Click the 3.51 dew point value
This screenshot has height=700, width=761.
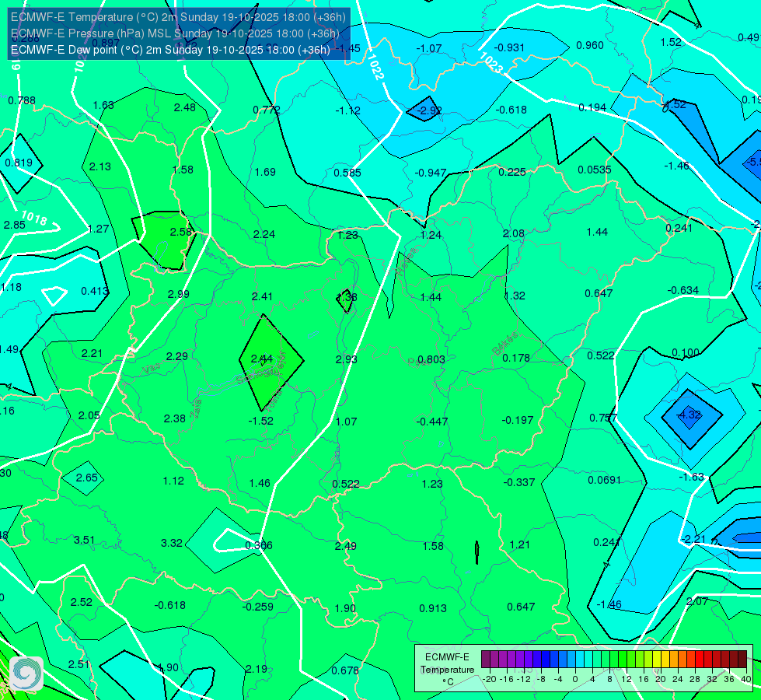[85, 540]
